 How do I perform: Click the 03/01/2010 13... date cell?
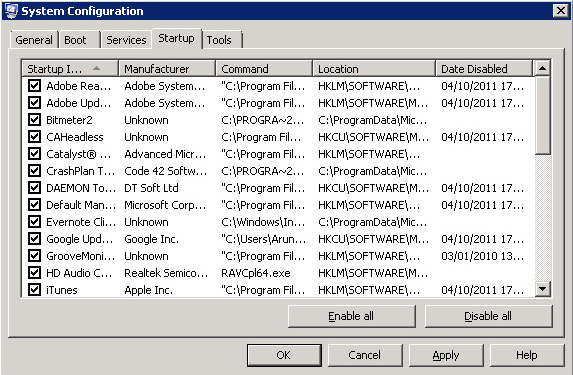[482, 256]
